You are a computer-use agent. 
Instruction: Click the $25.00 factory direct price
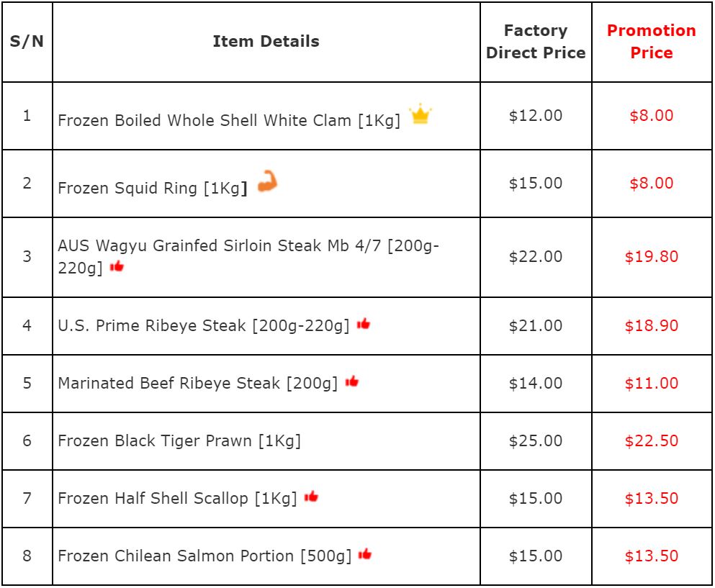[x=536, y=440]
